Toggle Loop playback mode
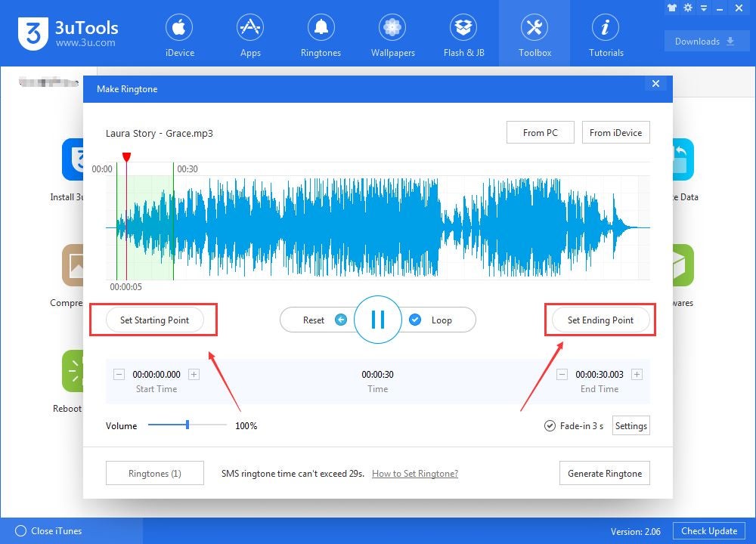756x544 pixels. (x=416, y=320)
